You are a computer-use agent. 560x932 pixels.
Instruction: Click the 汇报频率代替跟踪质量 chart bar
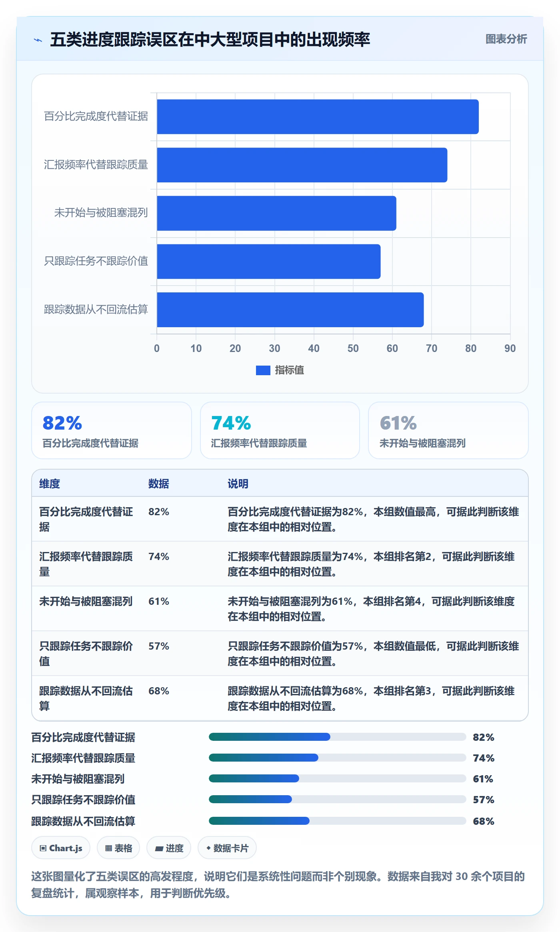[x=302, y=165]
